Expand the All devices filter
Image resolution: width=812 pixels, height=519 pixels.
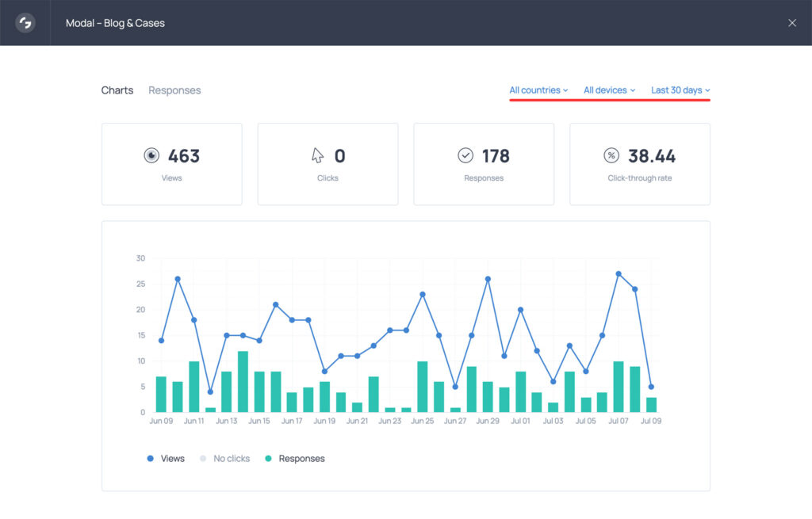point(608,90)
